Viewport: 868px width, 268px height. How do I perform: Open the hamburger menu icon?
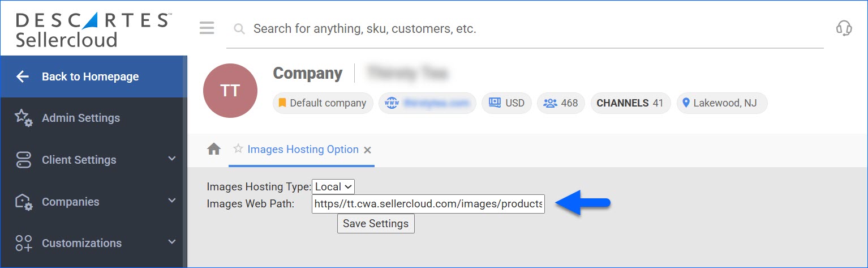(207, 28)
